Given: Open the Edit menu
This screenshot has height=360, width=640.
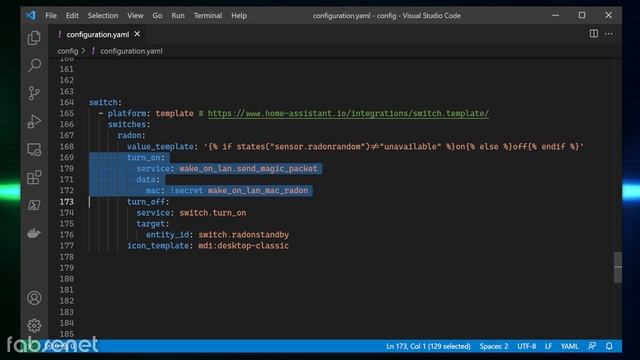Looking at the screenshot, I should (x=72, y=16).
